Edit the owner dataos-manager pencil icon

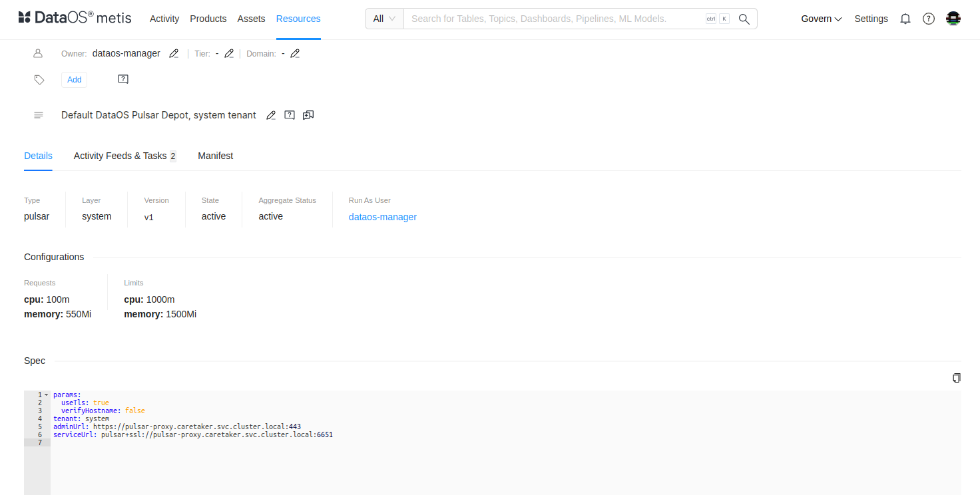(174, 53)
